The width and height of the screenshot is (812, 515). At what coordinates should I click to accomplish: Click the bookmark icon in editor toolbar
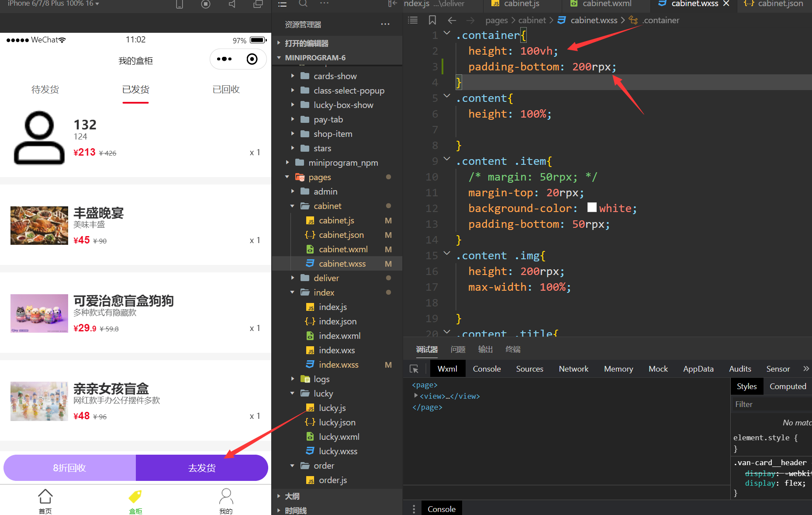pyautogui.click(x=432, y=20)
